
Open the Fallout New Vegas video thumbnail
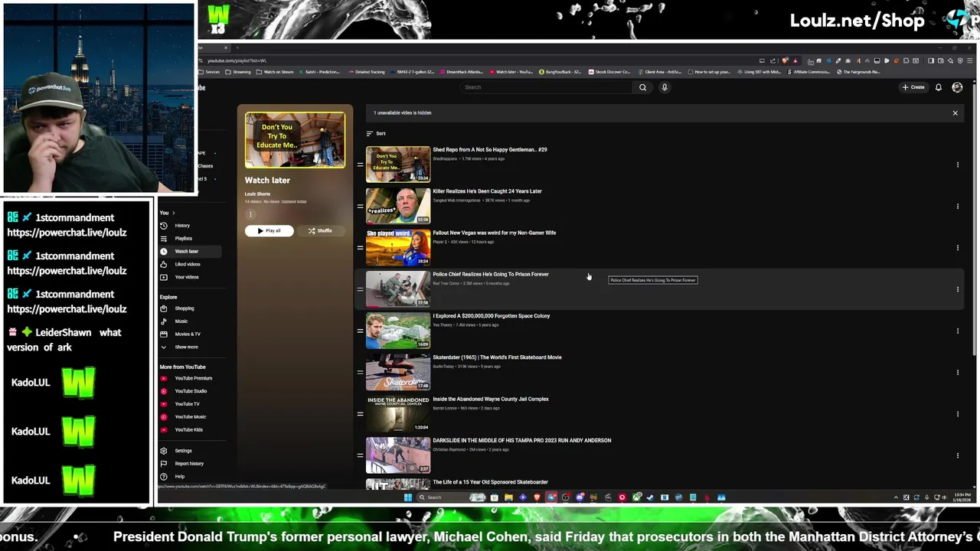pos(398,247)
